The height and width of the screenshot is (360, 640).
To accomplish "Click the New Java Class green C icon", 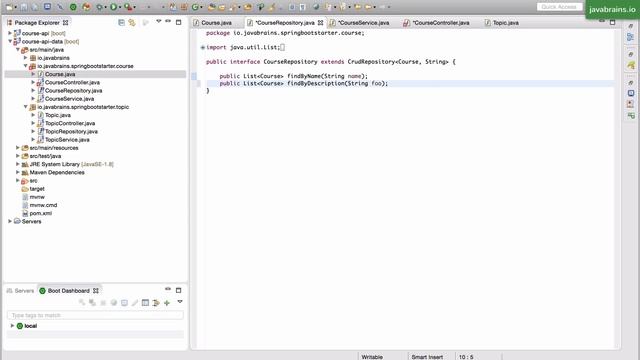I will pyautogui.click(x=195, y=7).
